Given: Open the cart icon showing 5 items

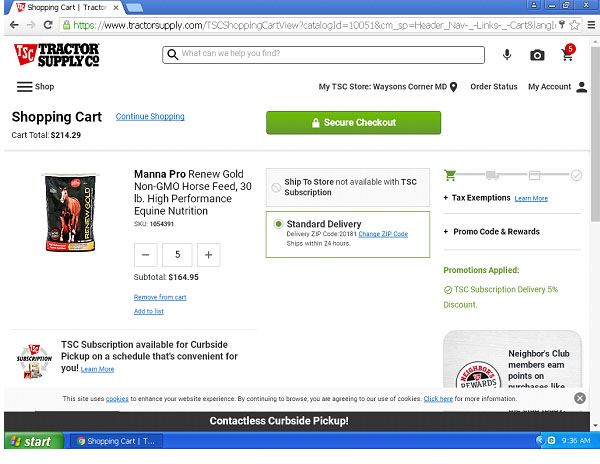Looking at the screenshot, I should tap(568, 54).
